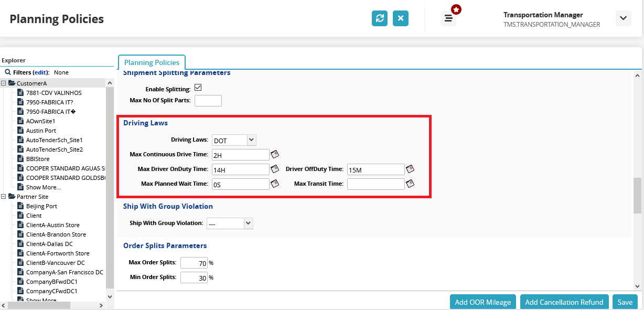Click the Max Planned Wait Time field
The width and height of the screenshot is (644, 310).
point(241,184)
